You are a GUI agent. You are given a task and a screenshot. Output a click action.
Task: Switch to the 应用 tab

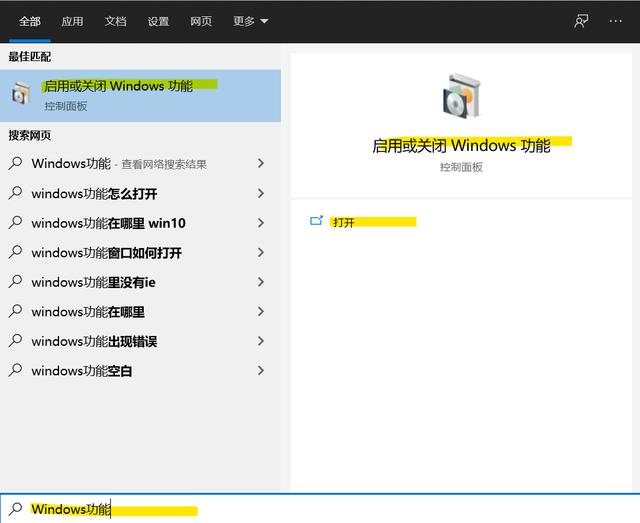coord(72,21)
